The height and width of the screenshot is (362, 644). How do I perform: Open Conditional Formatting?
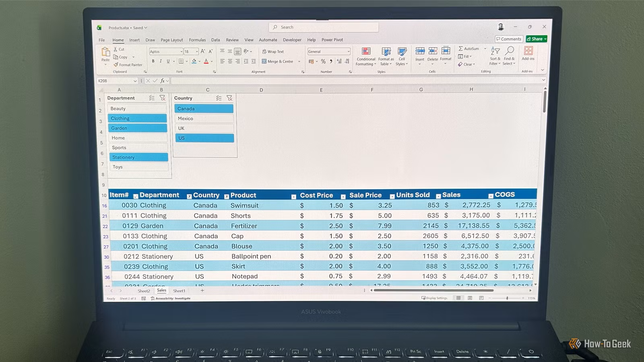pos(366,56)
